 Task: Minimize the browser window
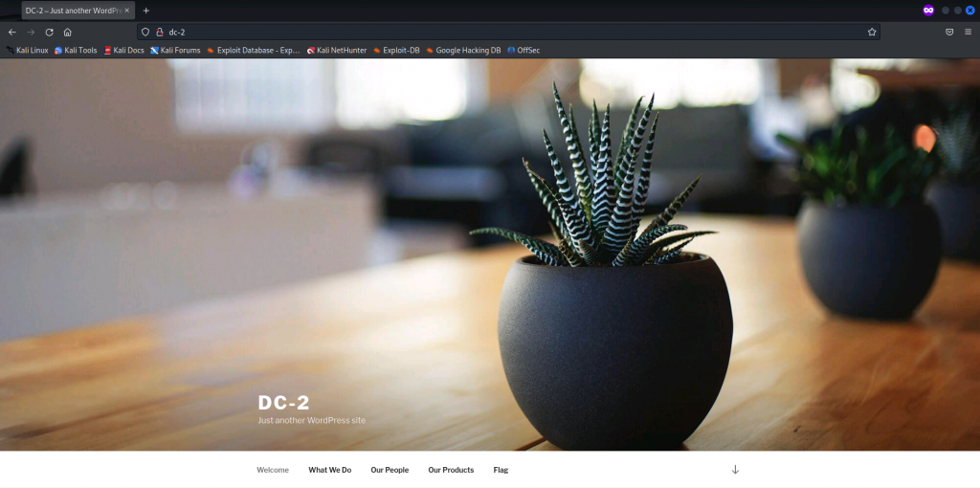click(946, 10)
